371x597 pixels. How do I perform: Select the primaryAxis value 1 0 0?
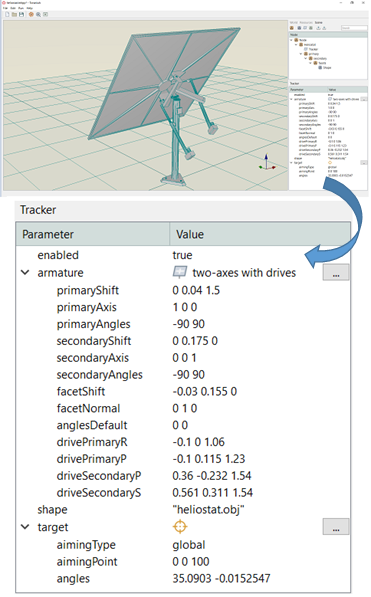(185, 307)
